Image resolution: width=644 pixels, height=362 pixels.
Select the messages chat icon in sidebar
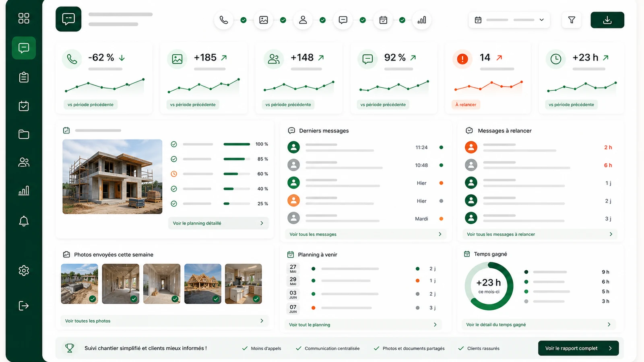(x=24, y=48)
